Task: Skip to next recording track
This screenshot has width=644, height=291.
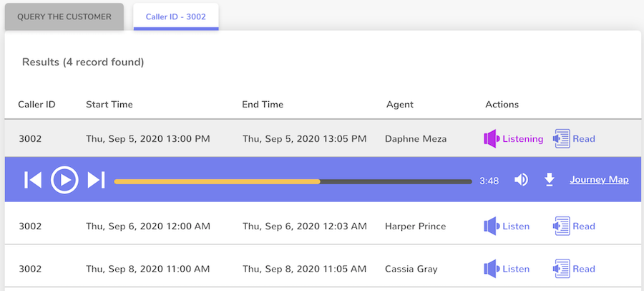Action: click(x=96, y=180)
